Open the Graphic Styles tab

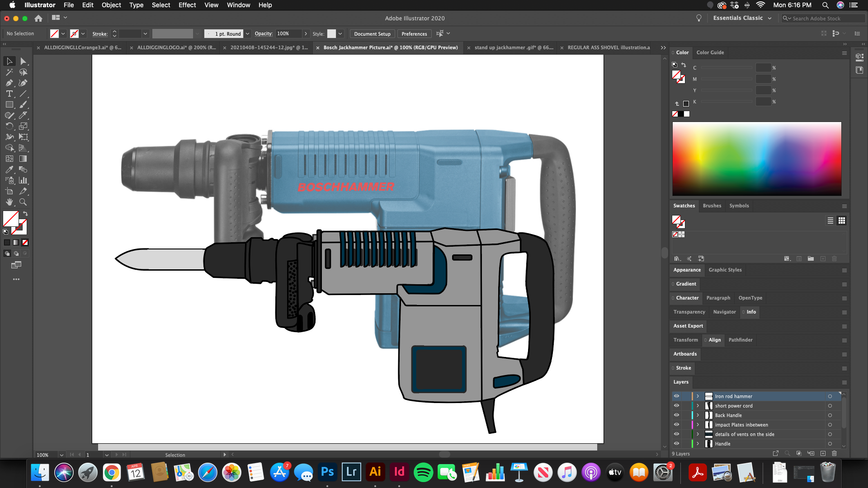click(725, 270)
